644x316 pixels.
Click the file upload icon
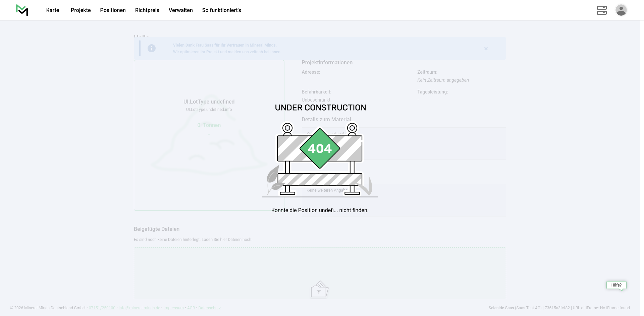coord(319,290)
